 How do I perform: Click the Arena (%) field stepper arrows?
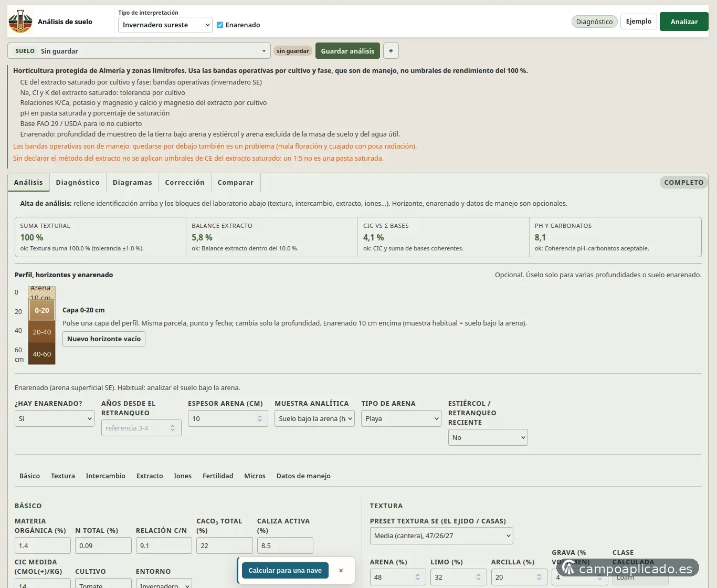pos(418,577)
